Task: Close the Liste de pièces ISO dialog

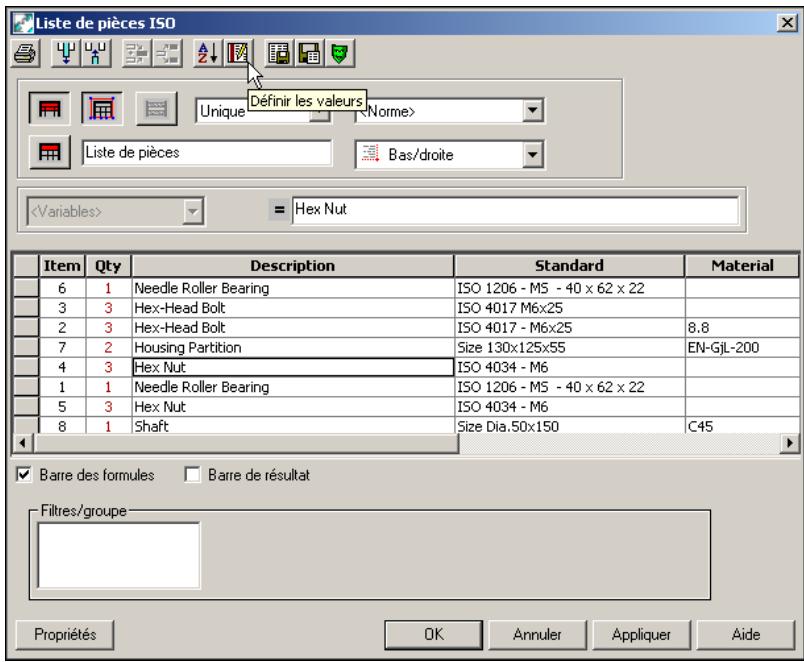Action: 787,23
